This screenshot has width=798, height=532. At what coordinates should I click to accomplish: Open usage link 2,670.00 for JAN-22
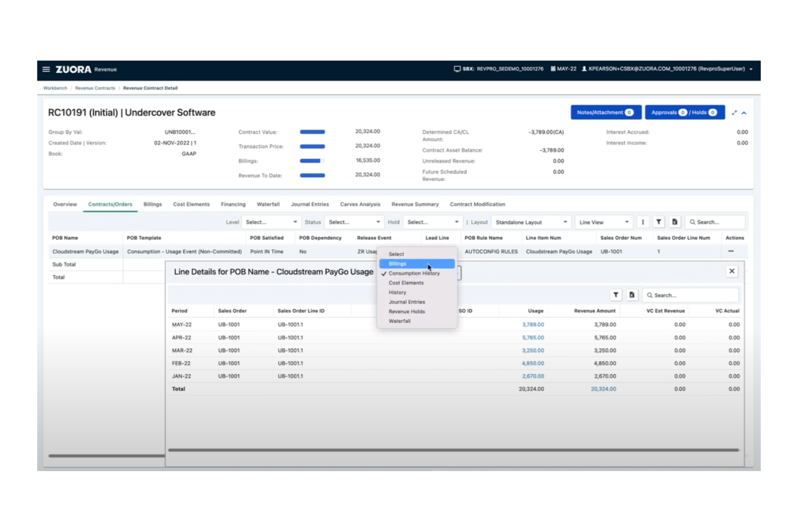pos(533,376)
